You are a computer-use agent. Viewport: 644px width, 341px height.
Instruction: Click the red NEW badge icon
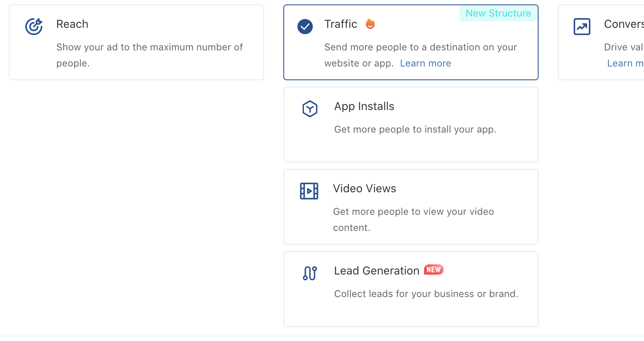433,270
